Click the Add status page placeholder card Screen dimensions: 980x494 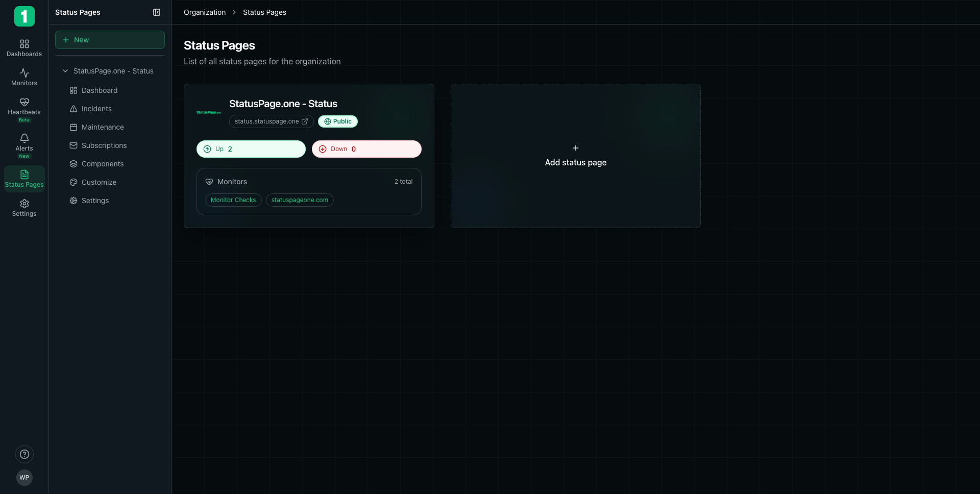[x=575, y=156]
